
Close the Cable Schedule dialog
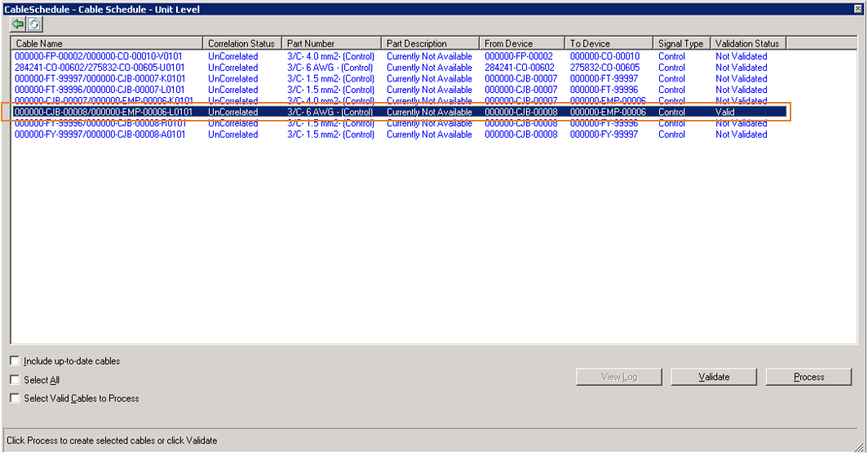point(857,9)
